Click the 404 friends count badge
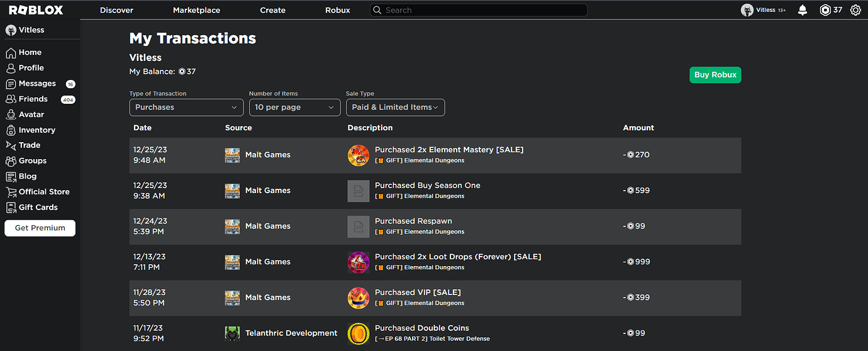The width and height of the screenshot is (868, 351). click(68, 99)
